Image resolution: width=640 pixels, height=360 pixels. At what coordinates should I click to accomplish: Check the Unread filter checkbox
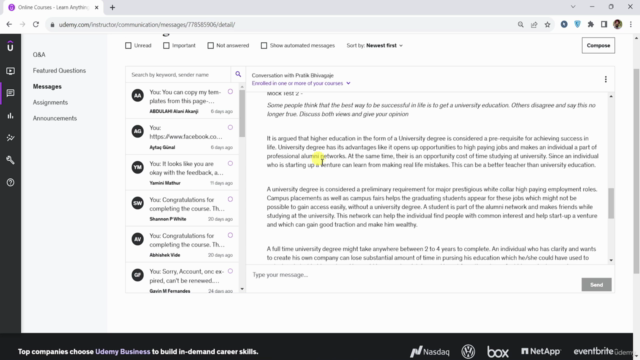(x=128, y=45)
